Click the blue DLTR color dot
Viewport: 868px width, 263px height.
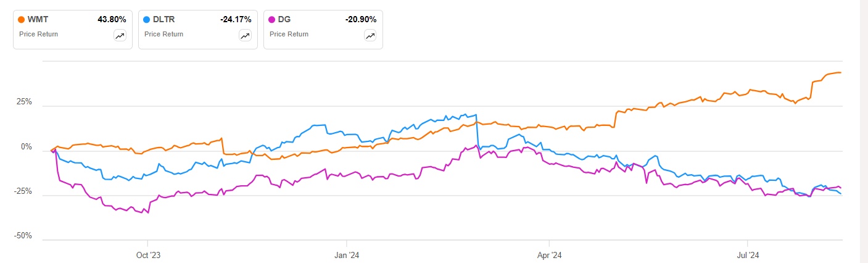tap(147, 20)
